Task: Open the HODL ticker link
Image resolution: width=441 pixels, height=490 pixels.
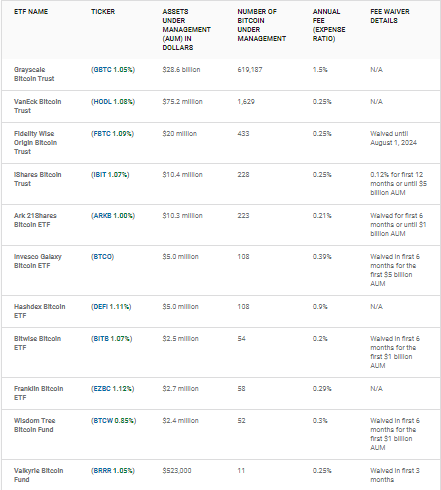Action: [x=113, y=102]
